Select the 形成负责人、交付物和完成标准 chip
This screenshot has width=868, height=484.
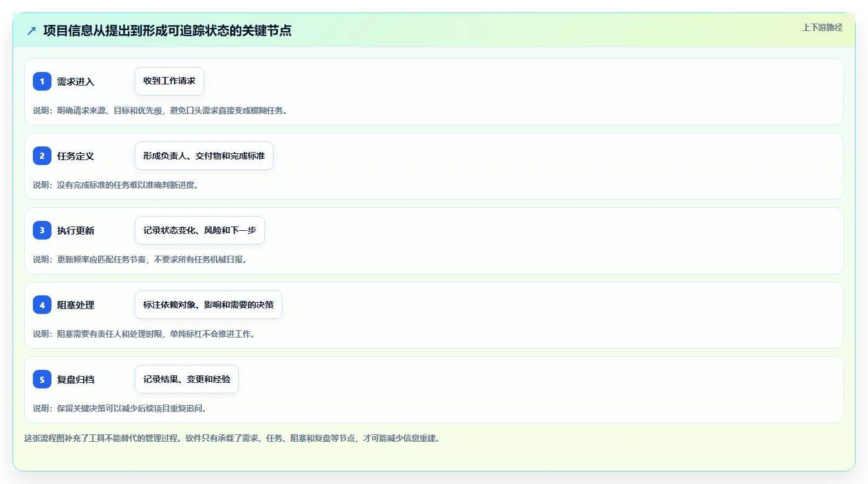[204, 156]
